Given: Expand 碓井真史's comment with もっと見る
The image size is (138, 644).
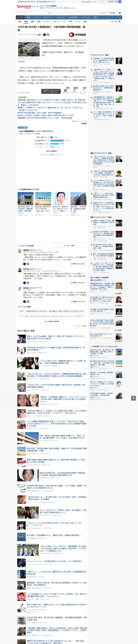Looking at the screenshot, I should coord(38,279).
